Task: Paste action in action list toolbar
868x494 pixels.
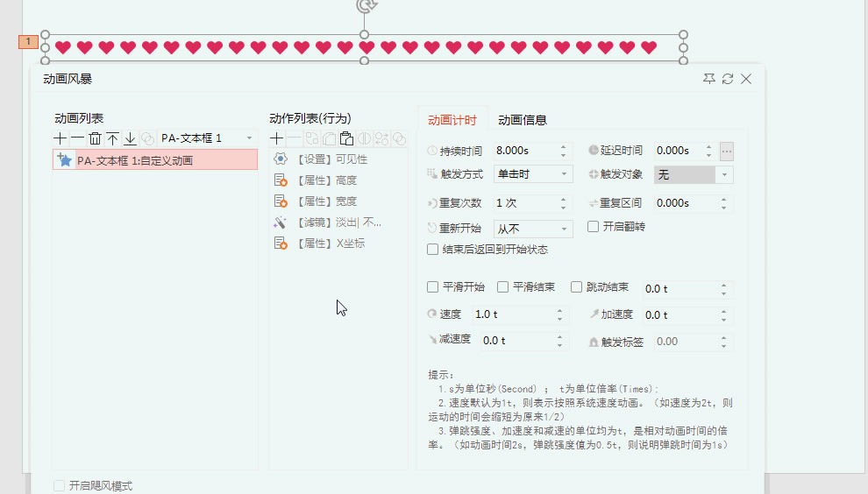Action: pyautogui.click(x=346, y=138)
